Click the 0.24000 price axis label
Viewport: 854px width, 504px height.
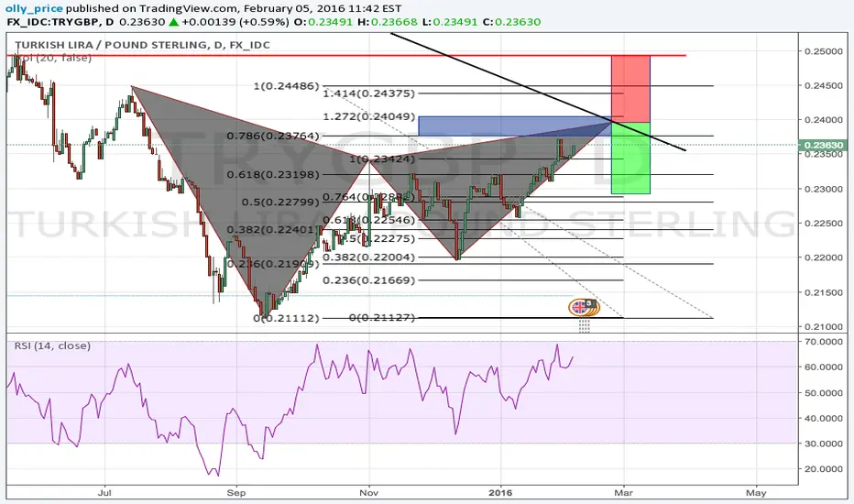824,120
